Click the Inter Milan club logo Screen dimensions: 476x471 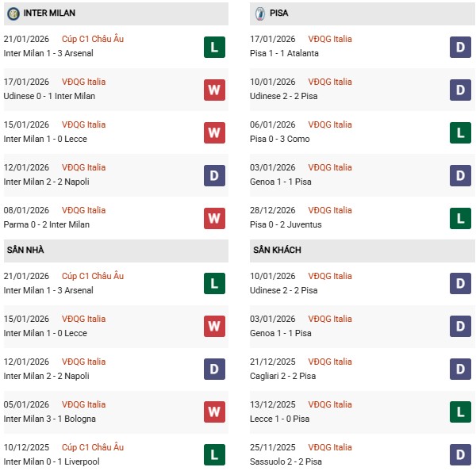pyautogui.click(x=13, y=13)
